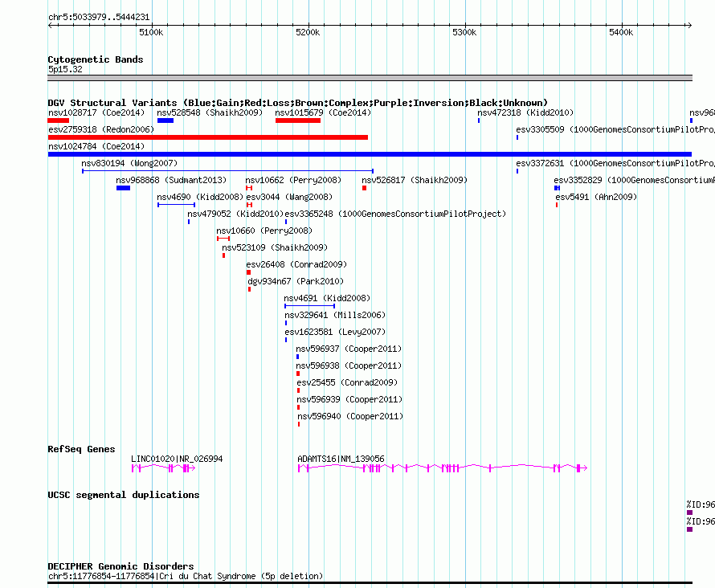
Task: Click the LINC01020 gene model glyph
Action: point(163,468)
